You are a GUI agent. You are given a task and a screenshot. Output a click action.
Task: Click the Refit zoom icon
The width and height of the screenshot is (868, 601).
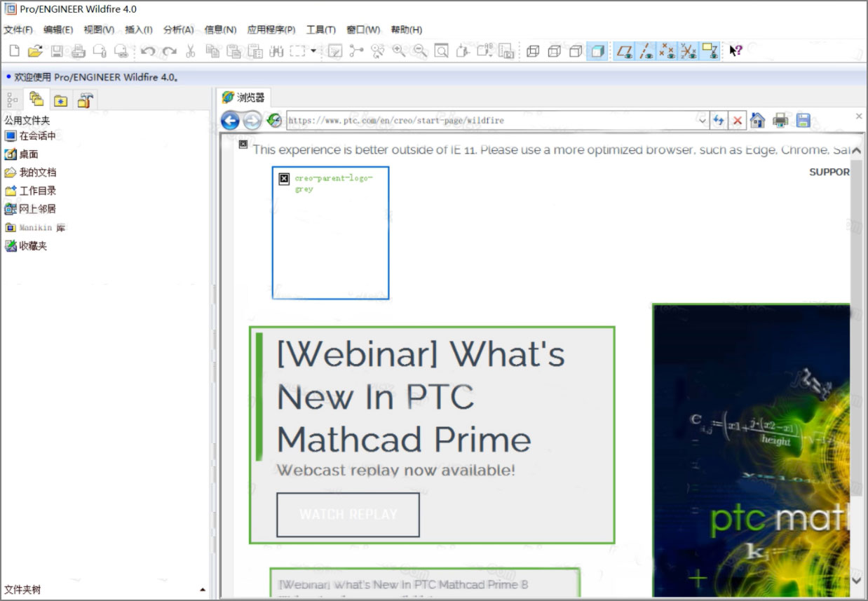[441, 51]
